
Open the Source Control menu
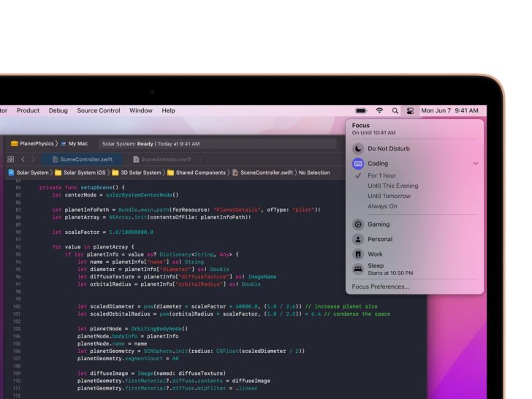pos(99,110)
